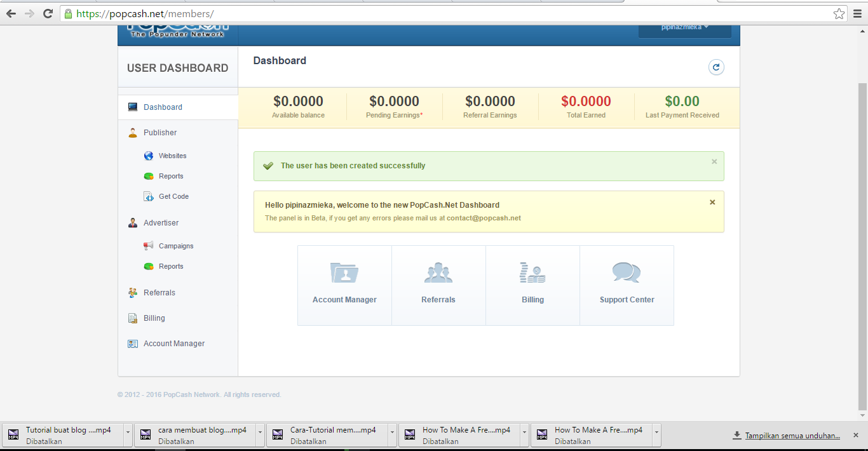Click the USER DASHBOARD heading
The width and height of the screenshot is (868, 451).
tap(177, 68)
